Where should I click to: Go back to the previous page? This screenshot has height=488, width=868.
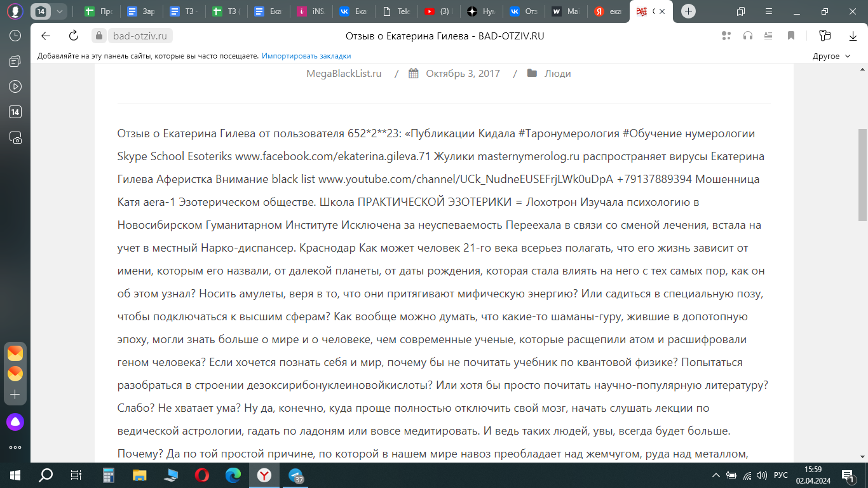(45, 36)
